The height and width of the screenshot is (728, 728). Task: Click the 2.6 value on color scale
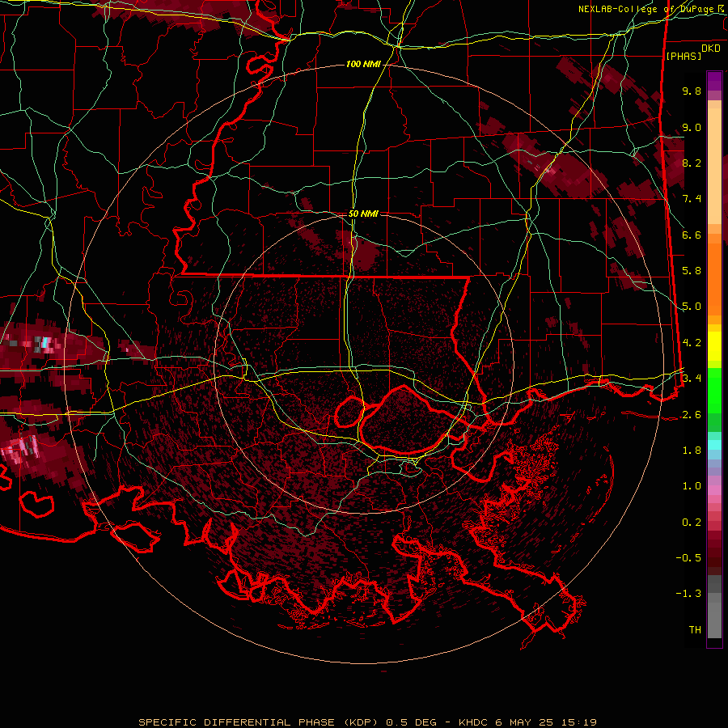tap(692, 415)
